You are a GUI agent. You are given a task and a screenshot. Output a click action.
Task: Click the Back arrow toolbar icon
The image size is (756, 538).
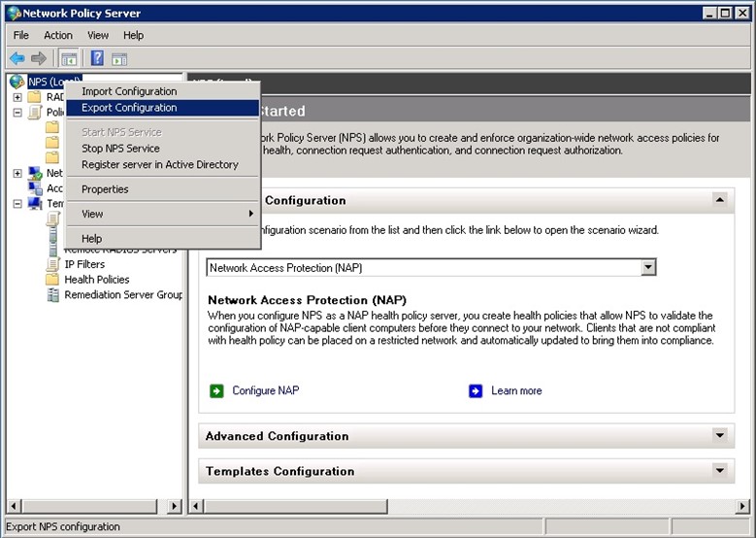[16, 59]
